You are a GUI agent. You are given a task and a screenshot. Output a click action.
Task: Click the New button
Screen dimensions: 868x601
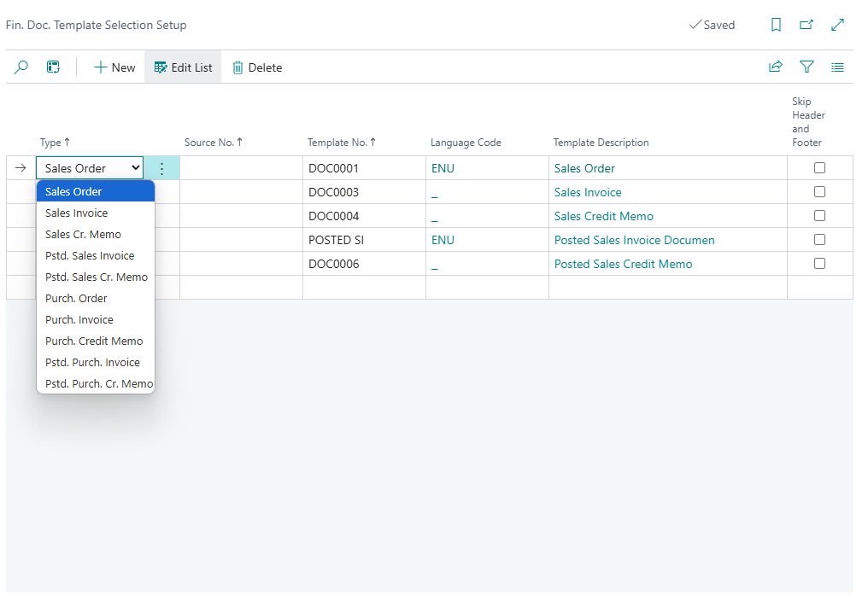[x=114, y=67]
